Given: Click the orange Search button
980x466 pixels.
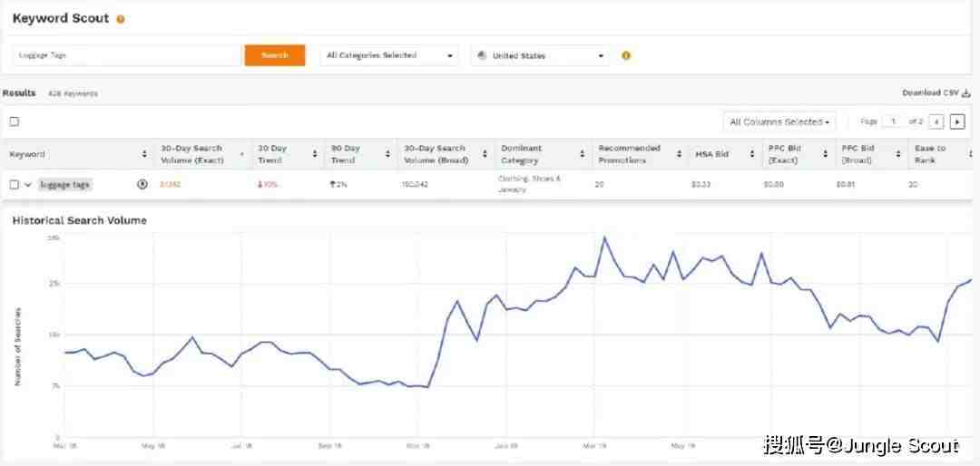Looking at the screenshot, I should point(275,55).
